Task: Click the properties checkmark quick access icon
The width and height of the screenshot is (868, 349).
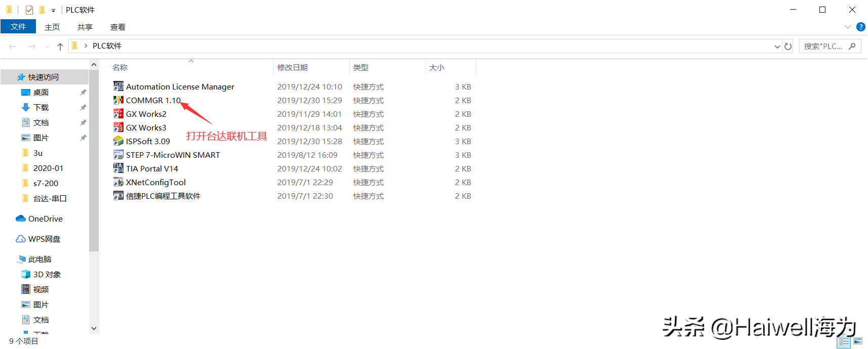Action: [x=29, y=10]
